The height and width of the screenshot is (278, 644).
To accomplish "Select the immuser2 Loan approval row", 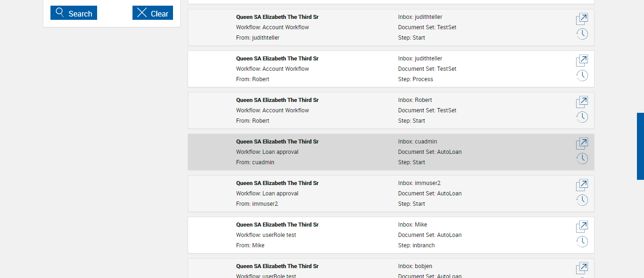I will (x=358, y=194).
